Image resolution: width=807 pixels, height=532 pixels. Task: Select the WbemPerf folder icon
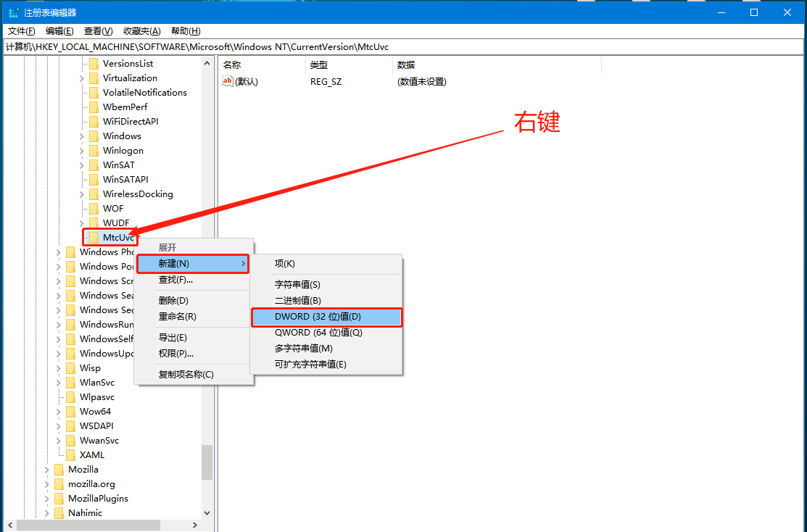tap(94, 107)
